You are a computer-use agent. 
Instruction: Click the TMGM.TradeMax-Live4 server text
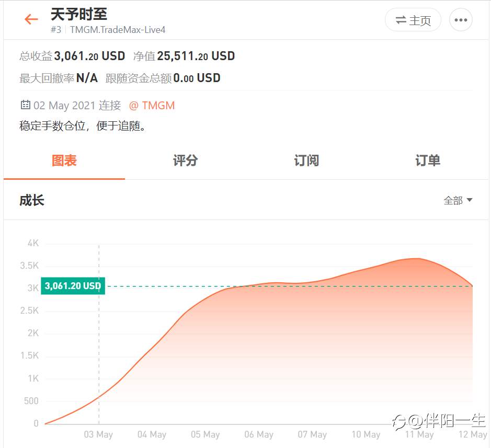(118, 30)
